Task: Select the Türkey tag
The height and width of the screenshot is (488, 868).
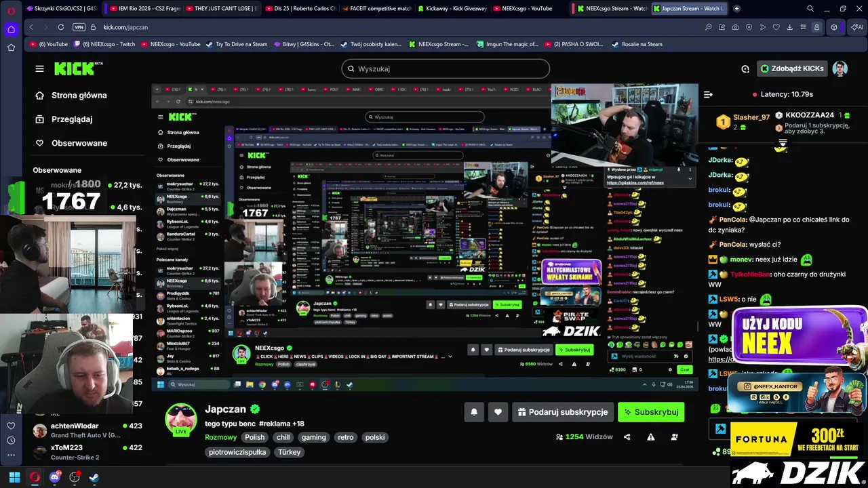Action: coord(290,452)
